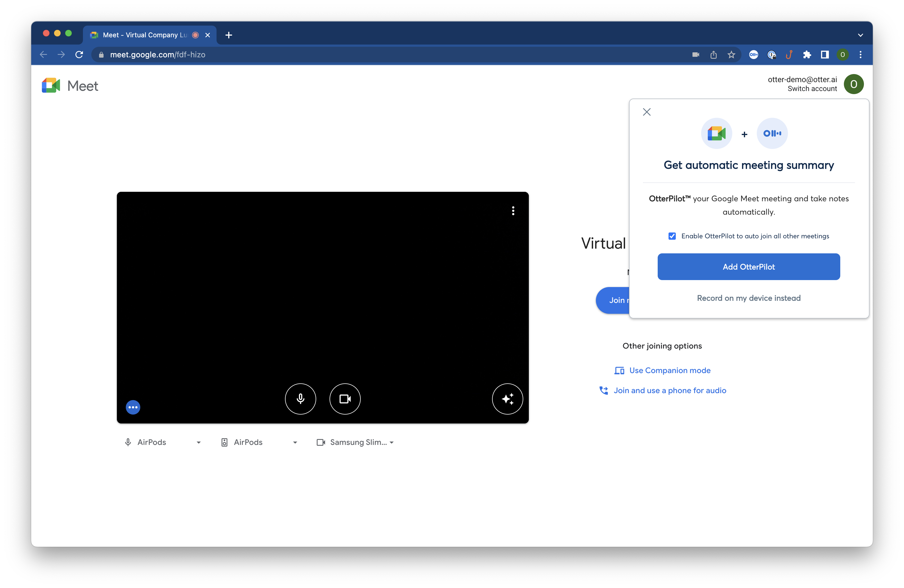Open the 1Password browser extension
The image size is (904, 588).
point(772,54)
